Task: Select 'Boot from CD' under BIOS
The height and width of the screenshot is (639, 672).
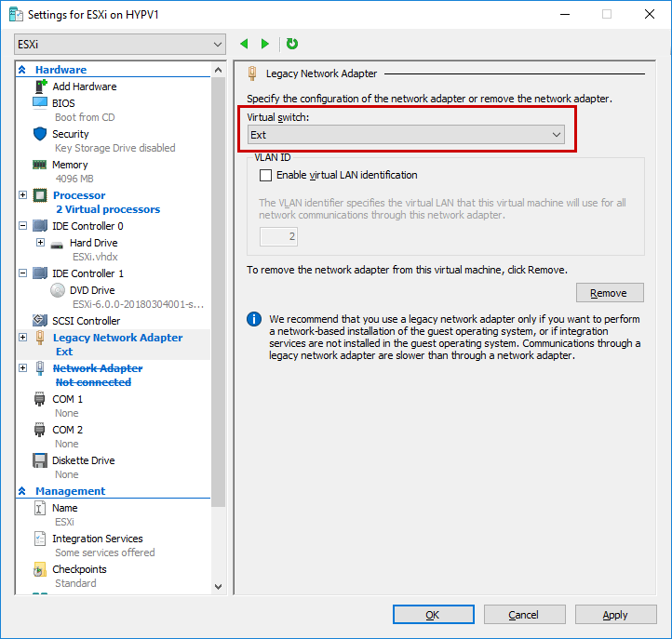Action: [85, 117]
